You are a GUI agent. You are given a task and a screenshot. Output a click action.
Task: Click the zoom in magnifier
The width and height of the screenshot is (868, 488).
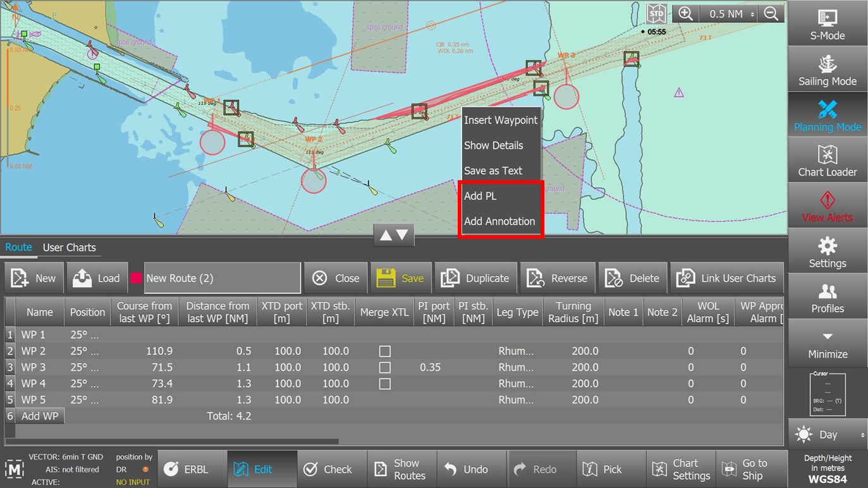click(x=685, y=14)
